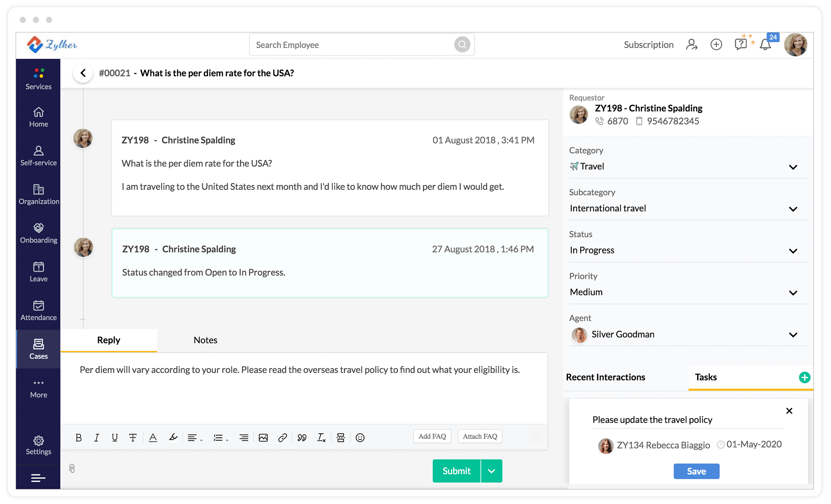Collapse sidebar with the hamburger icon
The height and width of the screenshot is (504, 831).
[x=38, y=478]
